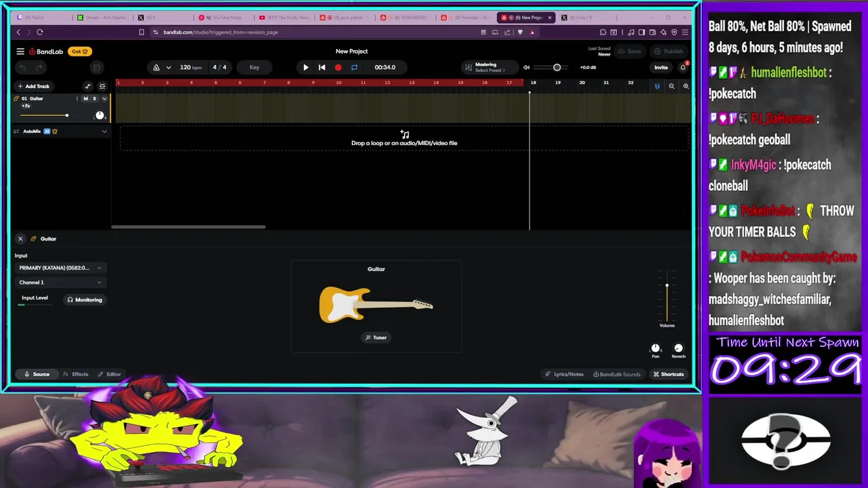Click the guitar instrument image

[376, 304]
